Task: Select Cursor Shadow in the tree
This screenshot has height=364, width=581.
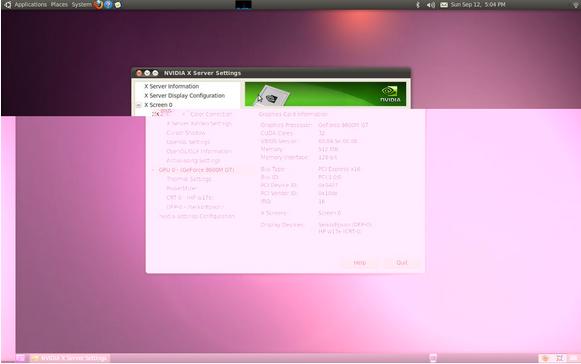Action: pos(186,133)
